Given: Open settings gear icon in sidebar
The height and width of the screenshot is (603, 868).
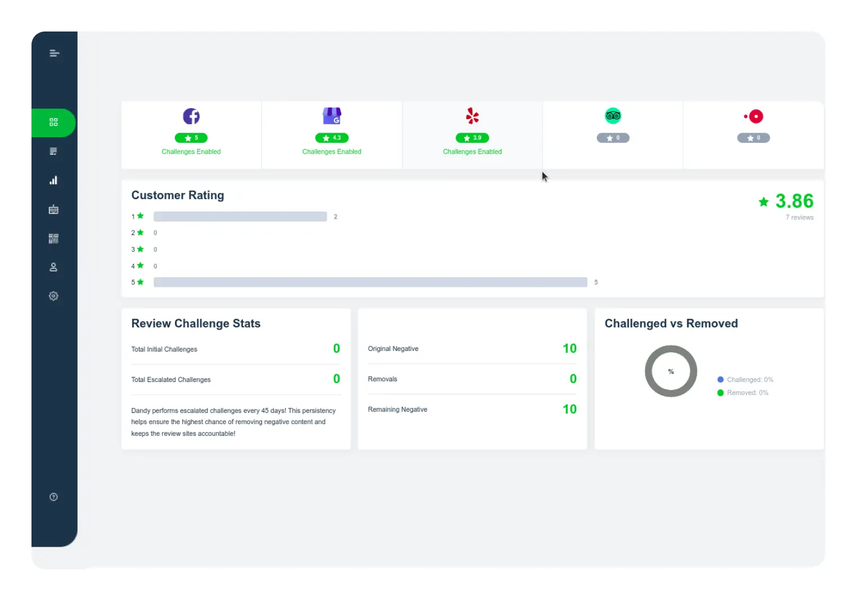Looking at the screenshot, I should [x=53, y=296].
